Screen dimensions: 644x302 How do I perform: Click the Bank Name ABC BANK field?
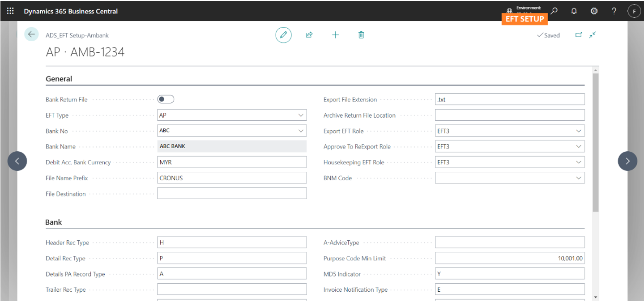(232, 146)
